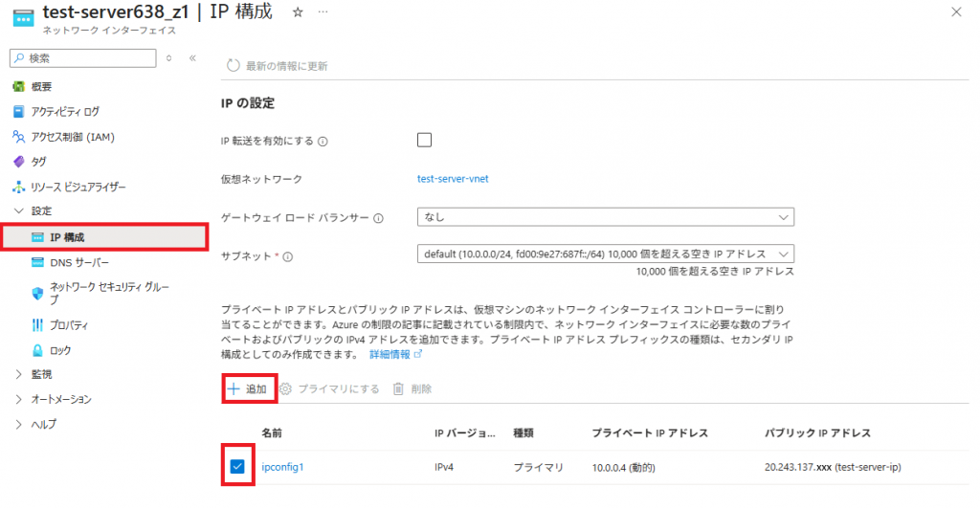This screenshot has width=980, height=509.
Task: Click the リソース ビジュアライザー icon
Action: (19, 187)
